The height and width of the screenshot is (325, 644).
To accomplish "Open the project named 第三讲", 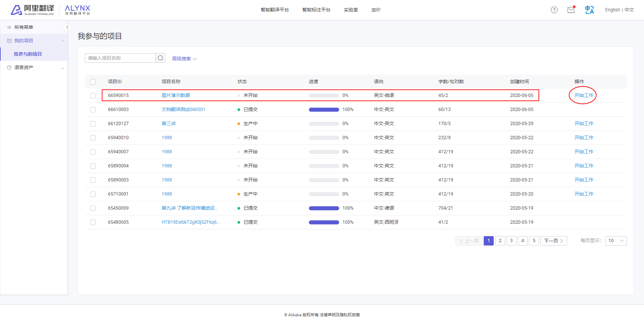I will (169, 123).
